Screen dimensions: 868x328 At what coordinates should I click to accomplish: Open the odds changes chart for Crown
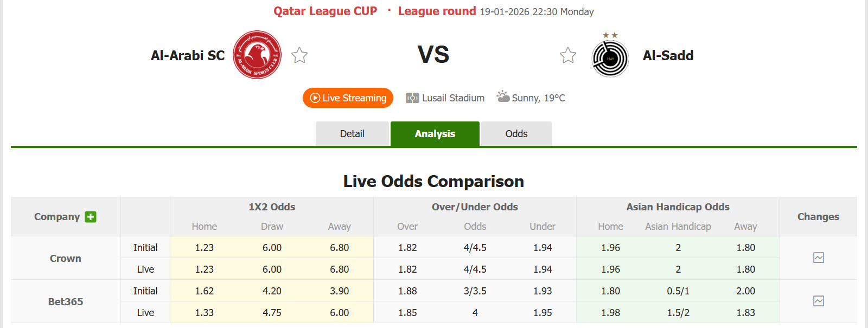click(819, 258)
